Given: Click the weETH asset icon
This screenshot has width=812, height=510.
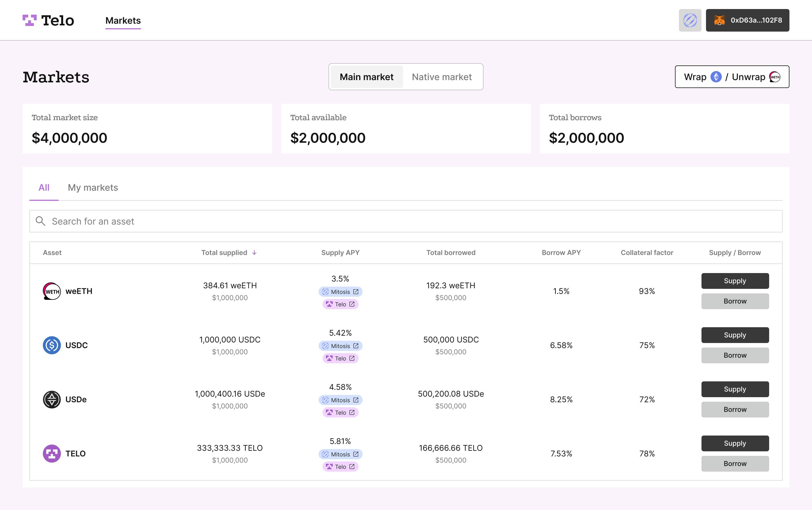Looking at the screenshot, I should (52, 291).
